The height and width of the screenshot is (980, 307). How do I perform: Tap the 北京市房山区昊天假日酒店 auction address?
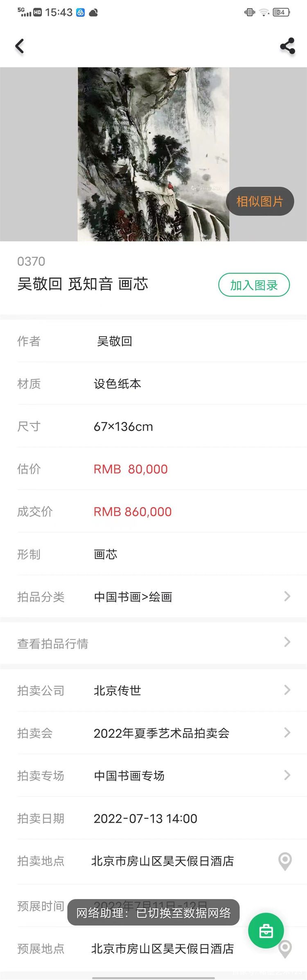[163, 861]
